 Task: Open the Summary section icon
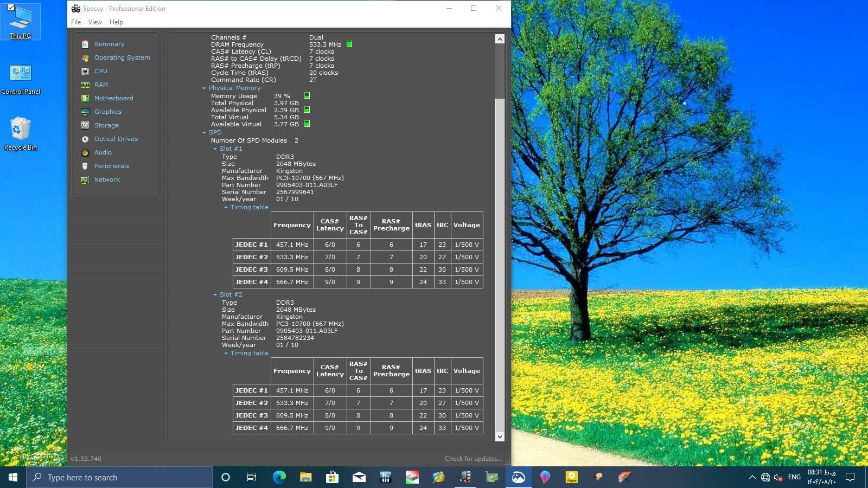[x=85, y=44]
